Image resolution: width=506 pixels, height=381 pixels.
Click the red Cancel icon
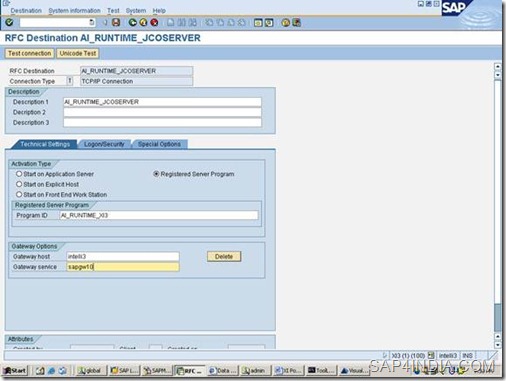[x=154, y=22]
